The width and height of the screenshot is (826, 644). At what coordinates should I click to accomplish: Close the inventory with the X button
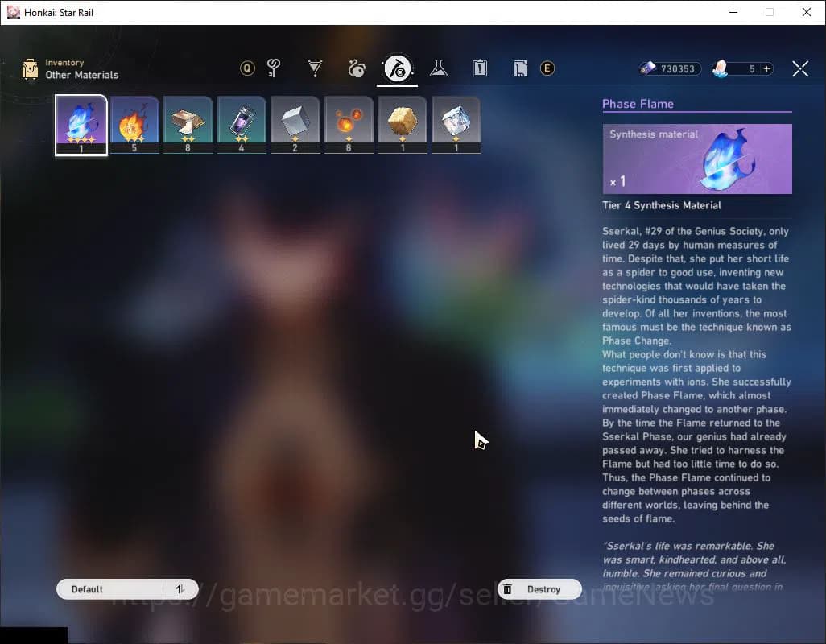[x=800, y=68]
